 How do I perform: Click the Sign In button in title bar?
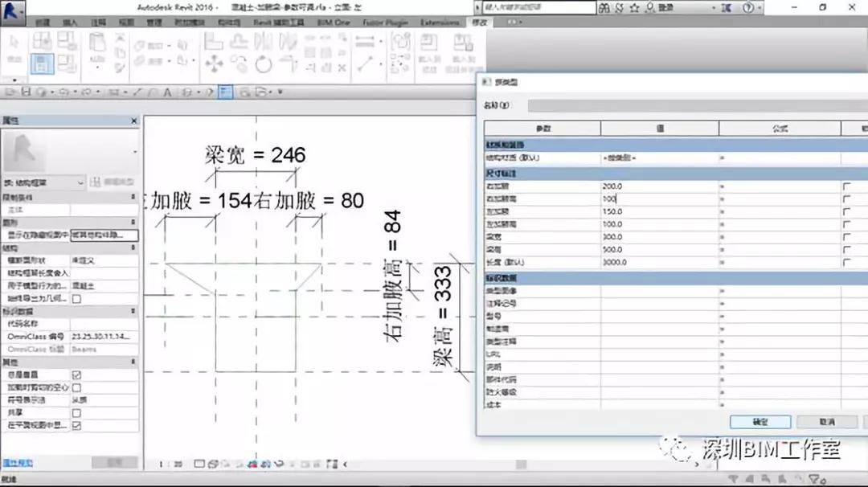click(659, 8)
